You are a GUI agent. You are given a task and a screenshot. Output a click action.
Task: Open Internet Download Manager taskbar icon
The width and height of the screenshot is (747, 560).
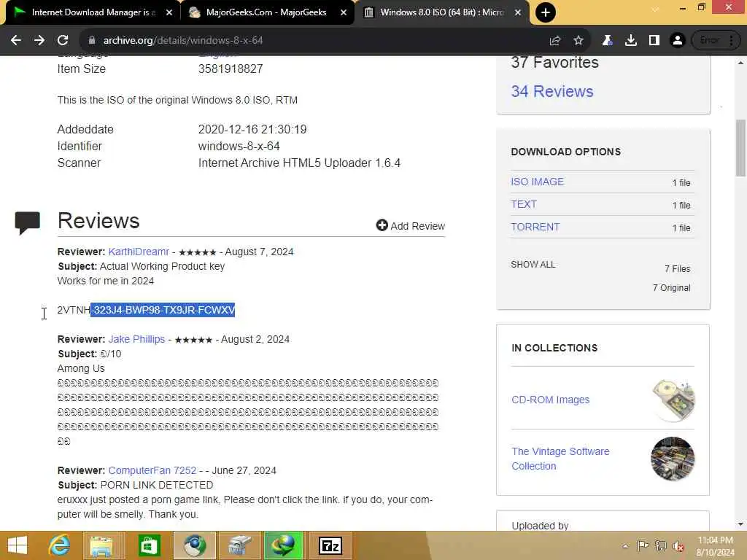click(x=283, y=545)
